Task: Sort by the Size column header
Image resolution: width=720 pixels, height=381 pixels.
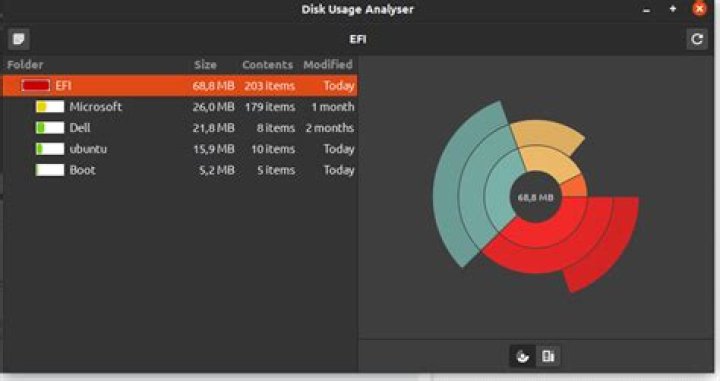Action: point(205,65)
